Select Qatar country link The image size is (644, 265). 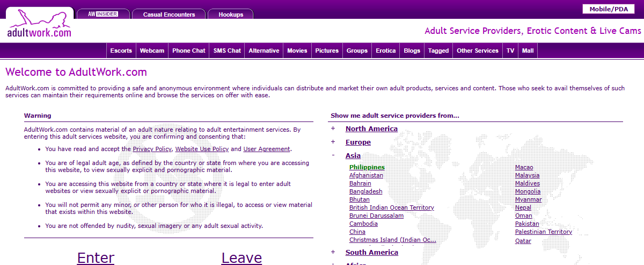[x=523, y=241]
